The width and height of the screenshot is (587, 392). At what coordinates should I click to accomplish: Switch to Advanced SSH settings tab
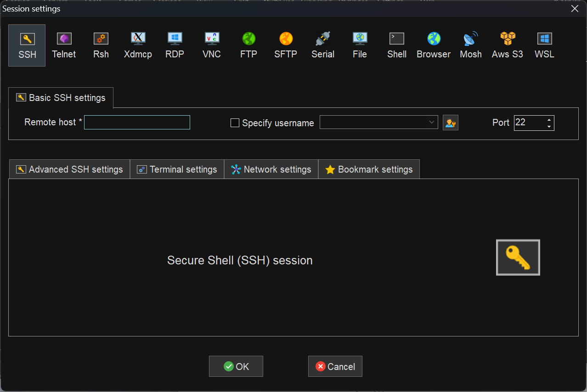[69, 169]
